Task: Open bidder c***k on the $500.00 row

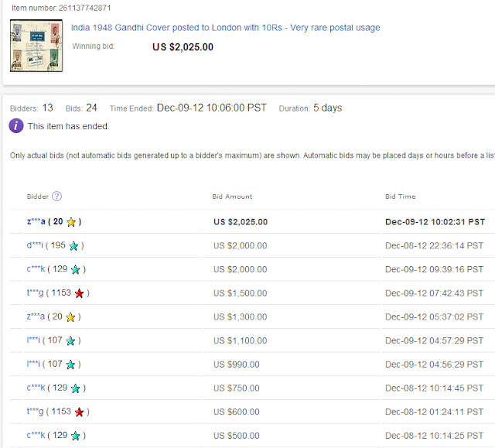Action: 36,435
